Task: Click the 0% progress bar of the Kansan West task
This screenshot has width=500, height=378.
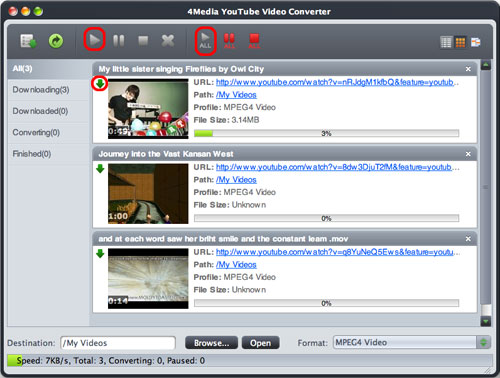Action: [x=327, y=219]
